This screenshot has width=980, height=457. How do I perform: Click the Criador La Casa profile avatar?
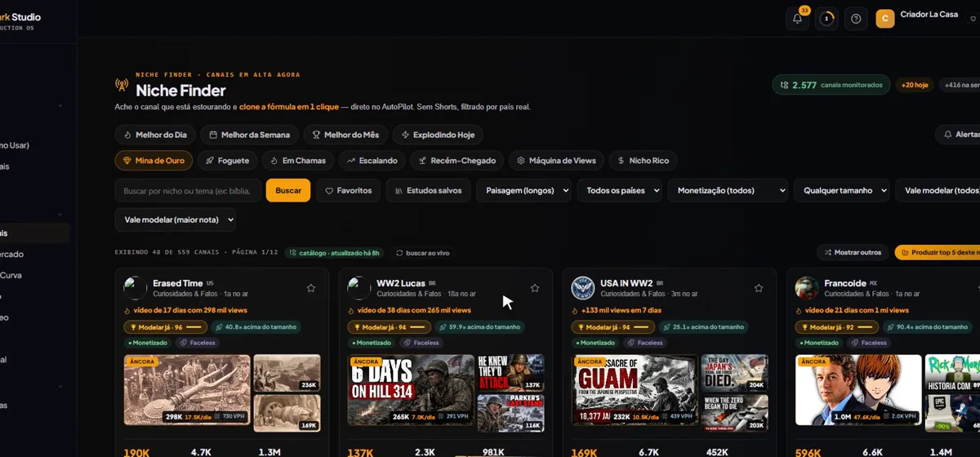tap(885, 19)
